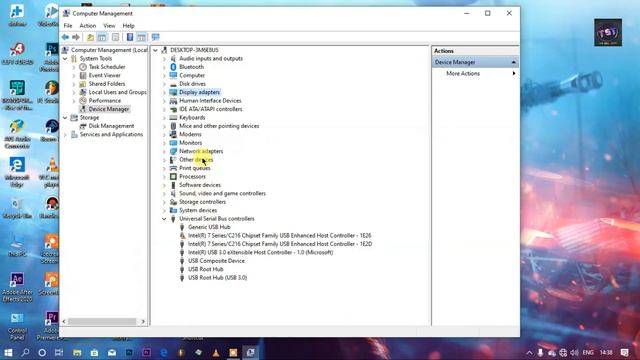
Task: Click the Forward arrow toolbar icon
Action: [x=76, y=37]
